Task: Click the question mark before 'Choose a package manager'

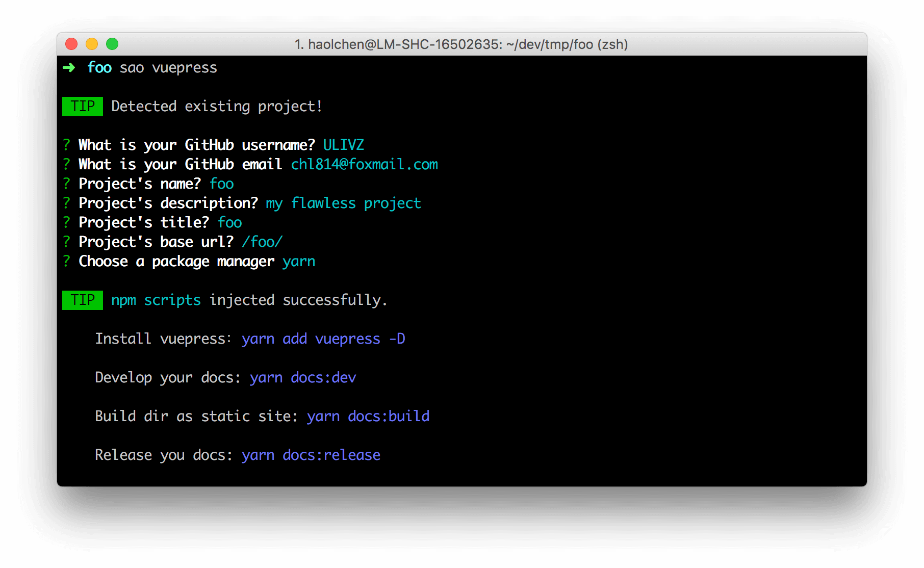Action: click(66, 261)
